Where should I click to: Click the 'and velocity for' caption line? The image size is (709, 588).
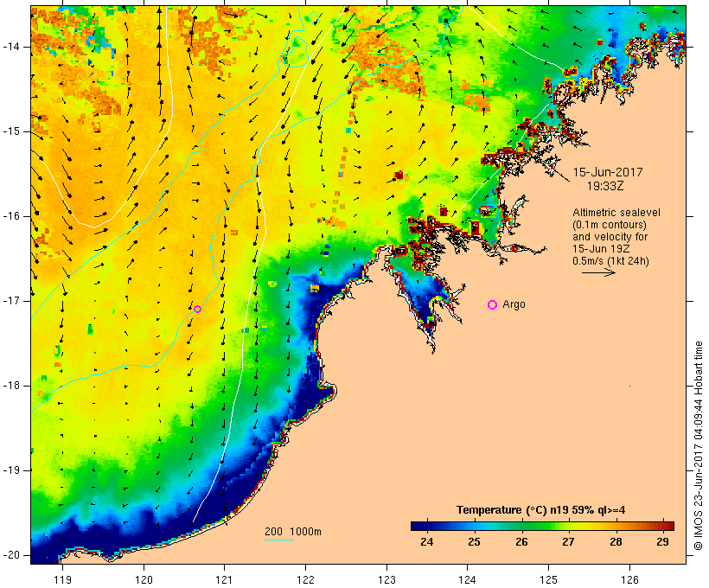point(610,237)
